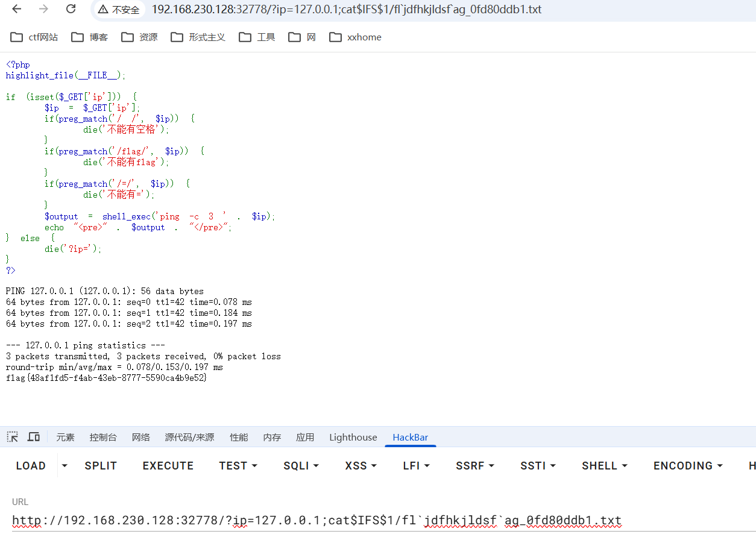Click the HackBar SPLIT button
The width and height of the screenshot is (756, 540).
[x=101, y=466]
